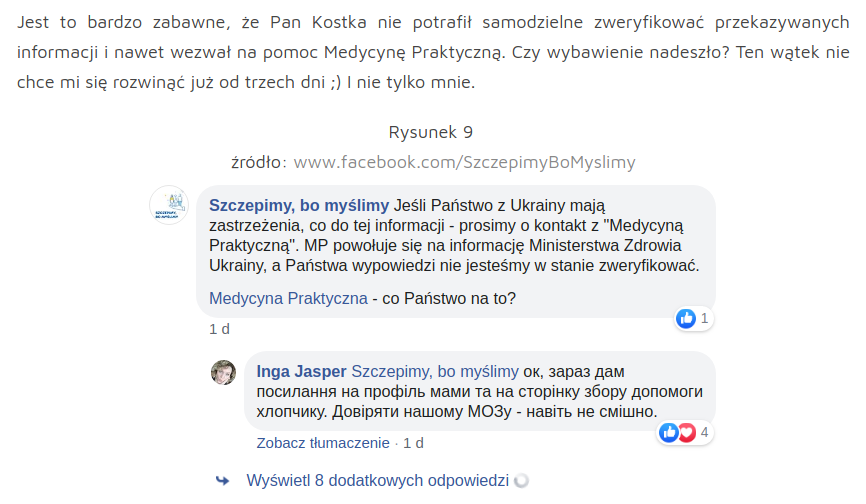The height and width of the screenshot is (504, 866).
Task: Follow the Medycyna Praktyczna mention link
Action: [288, 298]
